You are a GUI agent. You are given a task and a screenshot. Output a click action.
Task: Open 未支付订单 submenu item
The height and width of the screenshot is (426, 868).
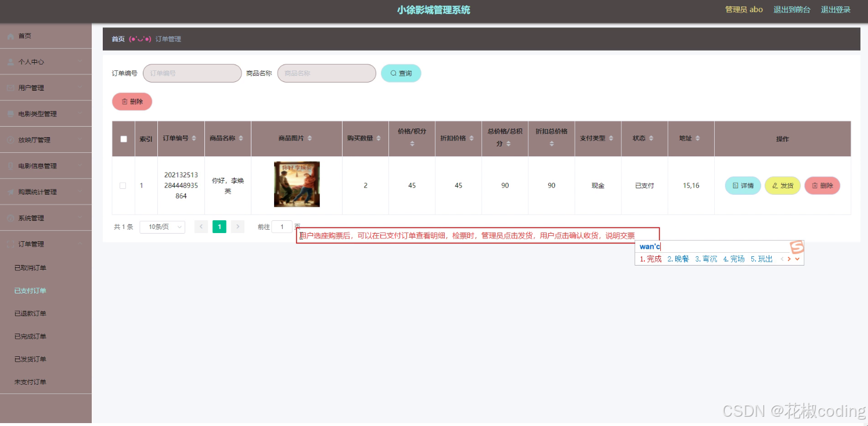(x=30, y=382)
